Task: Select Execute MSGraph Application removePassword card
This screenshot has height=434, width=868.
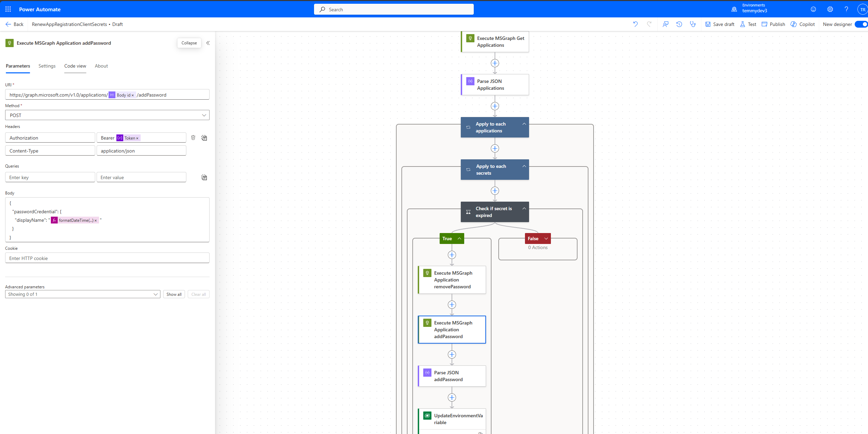Action: pos(452,280)
